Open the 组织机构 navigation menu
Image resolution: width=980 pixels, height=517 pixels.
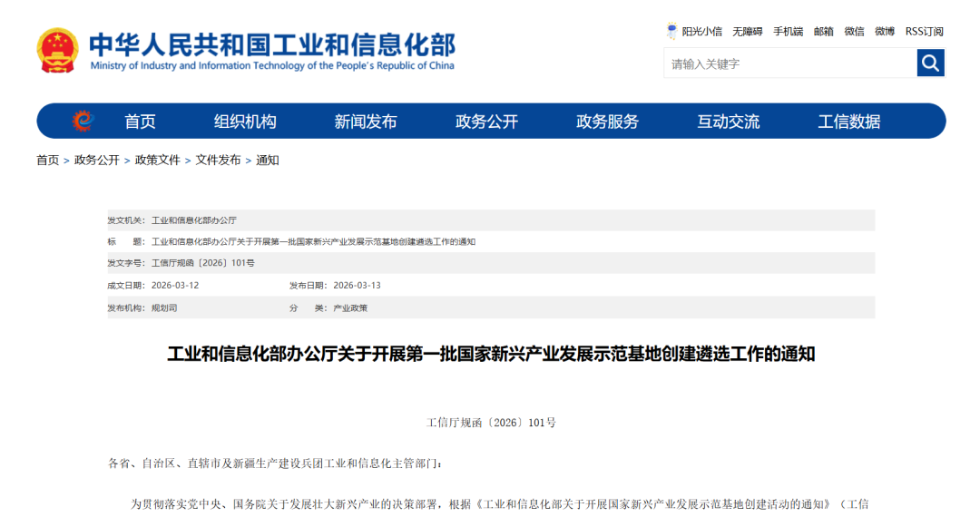click(245, 122)
